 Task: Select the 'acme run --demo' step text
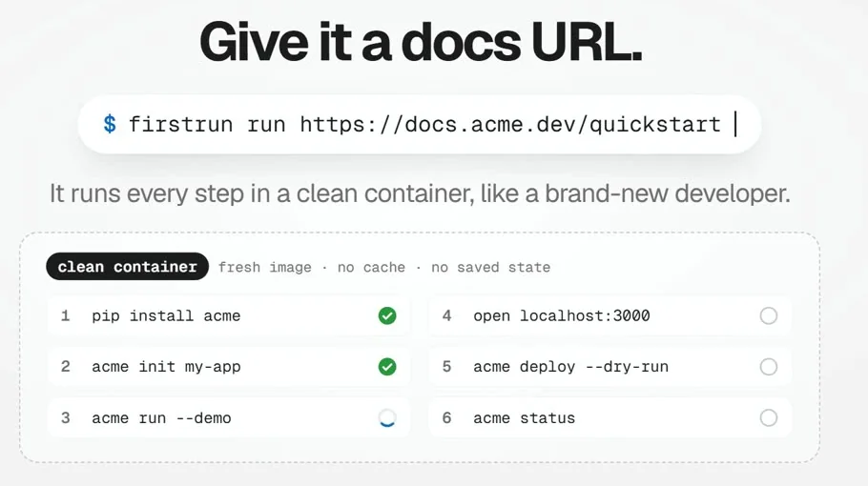pyautogui.click(x=161, y=418)
